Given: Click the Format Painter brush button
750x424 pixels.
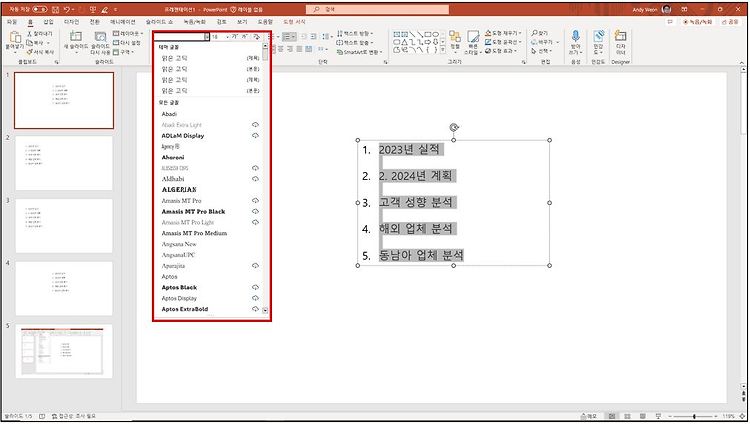Looking at the screenshot, I should point(41,52).
